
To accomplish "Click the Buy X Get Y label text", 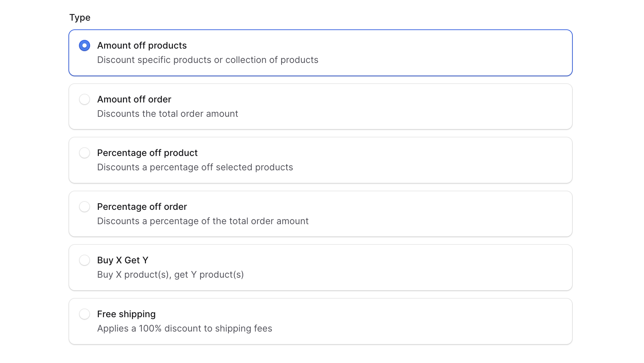I will point(123,260).
